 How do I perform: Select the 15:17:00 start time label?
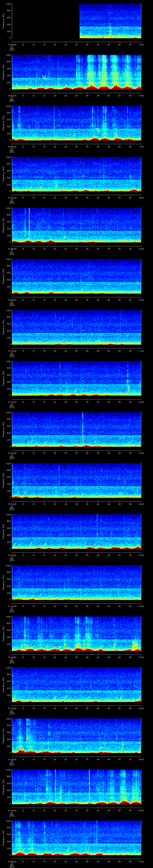click(12, 708)
